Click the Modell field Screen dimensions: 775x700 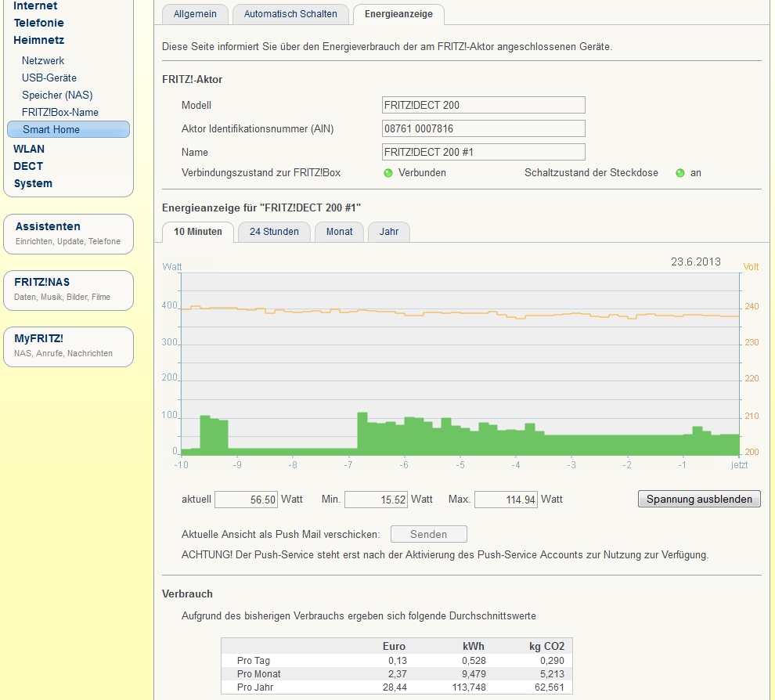coord(483,105)
